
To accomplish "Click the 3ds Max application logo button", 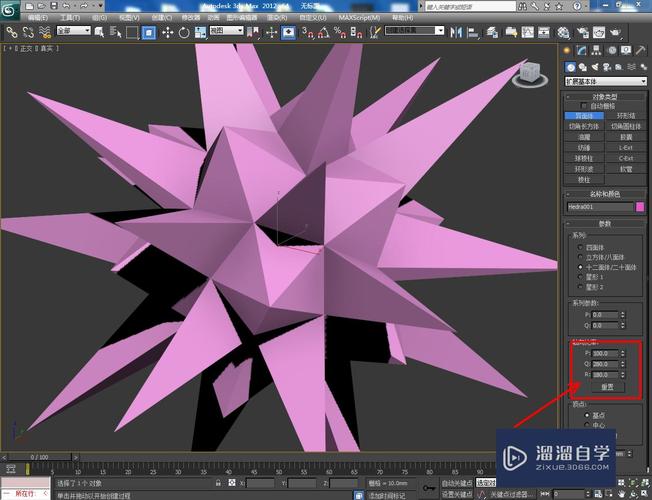I will tap(11, 10).
